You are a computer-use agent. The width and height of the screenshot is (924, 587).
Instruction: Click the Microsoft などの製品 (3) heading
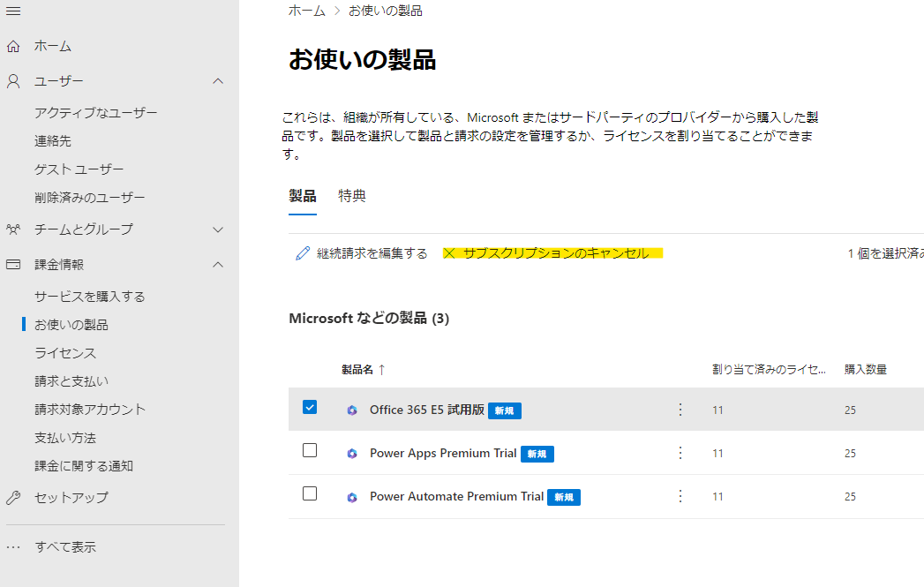(369, 319)
